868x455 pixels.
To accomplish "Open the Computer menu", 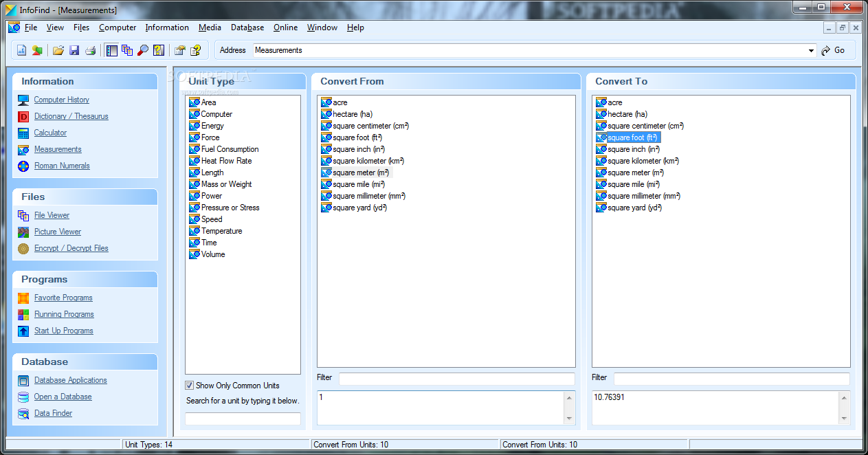I will 118,27.
